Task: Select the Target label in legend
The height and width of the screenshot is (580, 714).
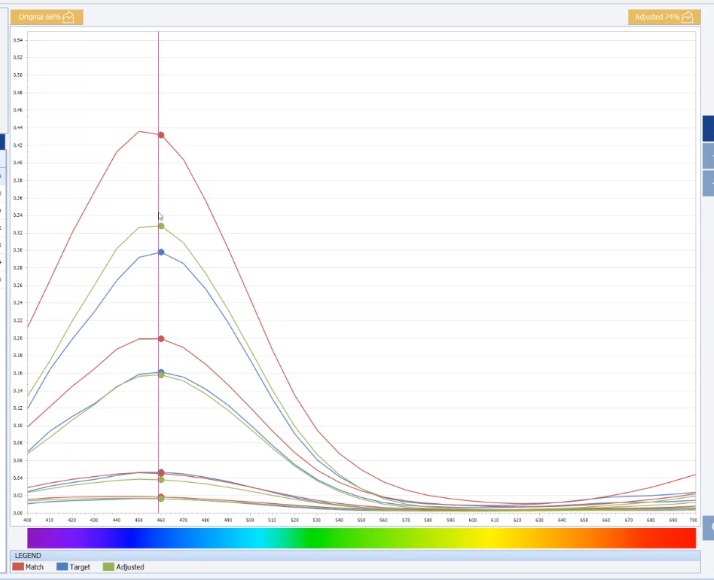Action: pos(80,567)
